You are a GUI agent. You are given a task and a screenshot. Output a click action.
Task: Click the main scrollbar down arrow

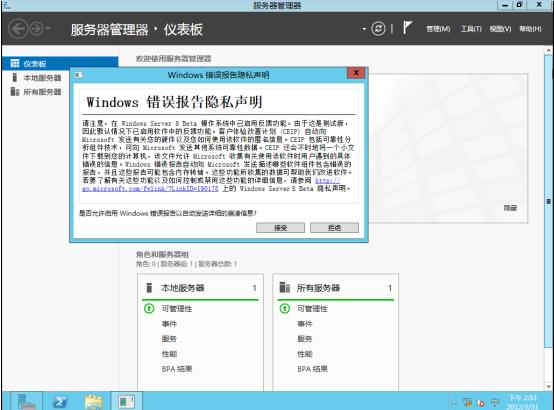(548, 386)
